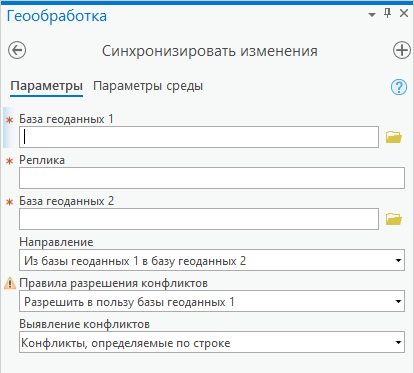
Task: Switch to the Параметры среды tab
Action: coord(148,86)
